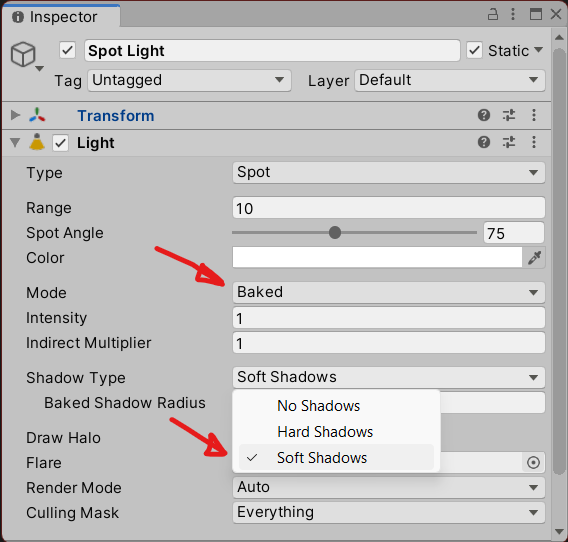Select No Shadows from the list
The width and height of the screenshot is (568, 542).
pos(336,406)
